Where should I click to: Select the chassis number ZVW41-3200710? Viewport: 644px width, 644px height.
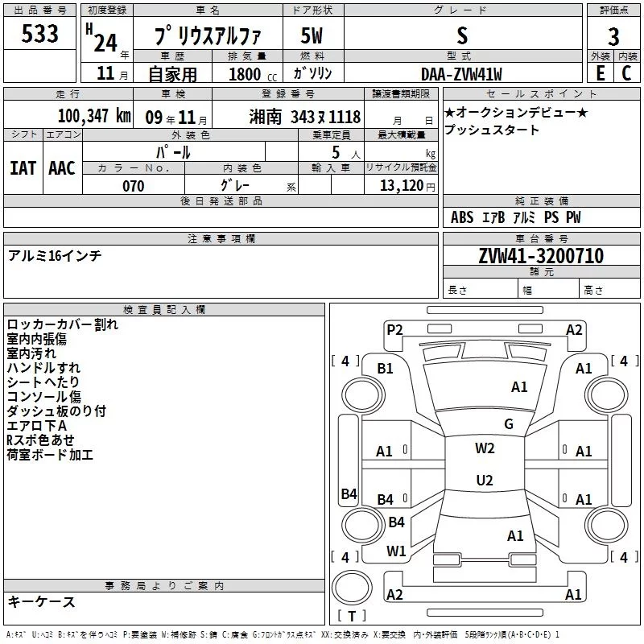(541, 256)
